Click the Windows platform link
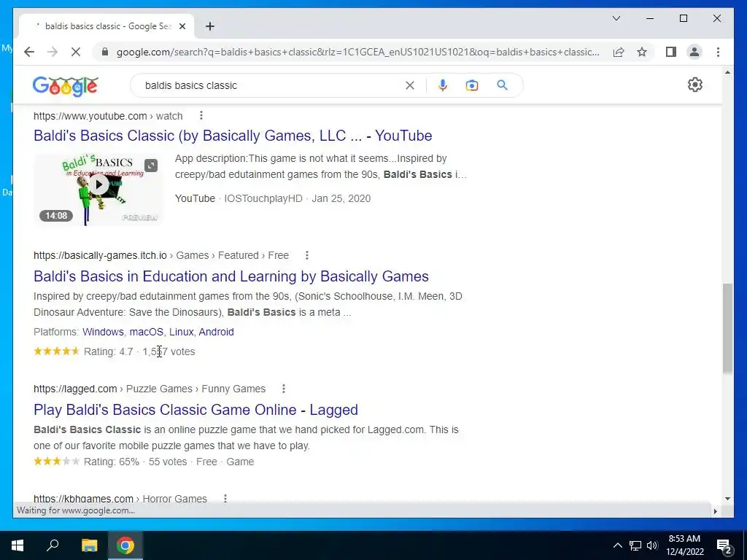Viewport: 747px width, 560px height. click(103, 332)
